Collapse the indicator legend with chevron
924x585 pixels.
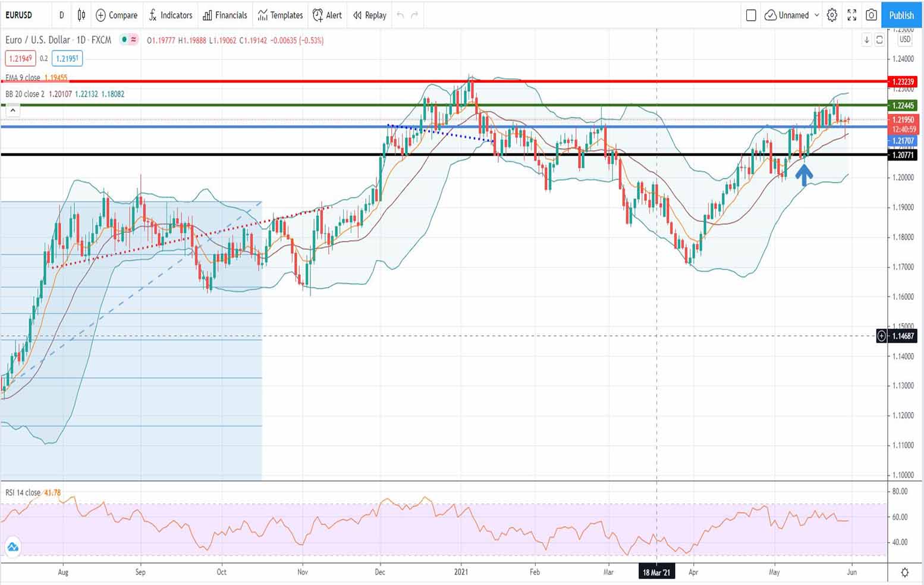pyautogui.click(x=12, y=110)
